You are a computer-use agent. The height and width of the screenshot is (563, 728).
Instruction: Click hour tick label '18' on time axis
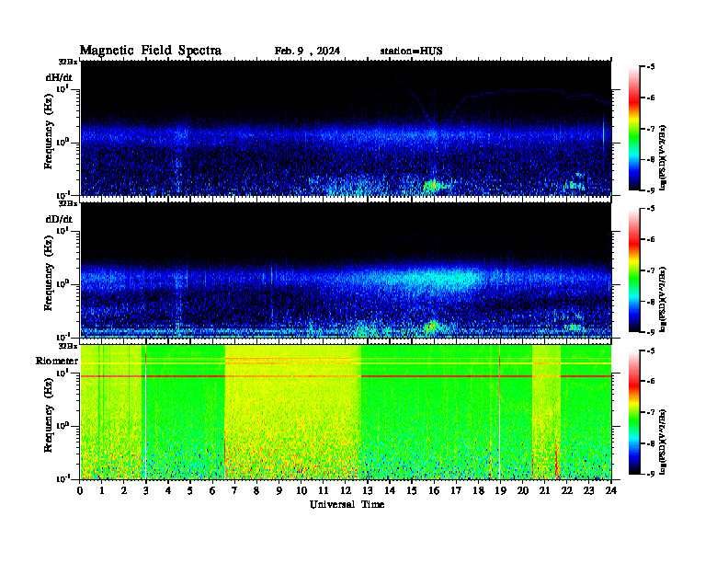click(x=478, y=490)
